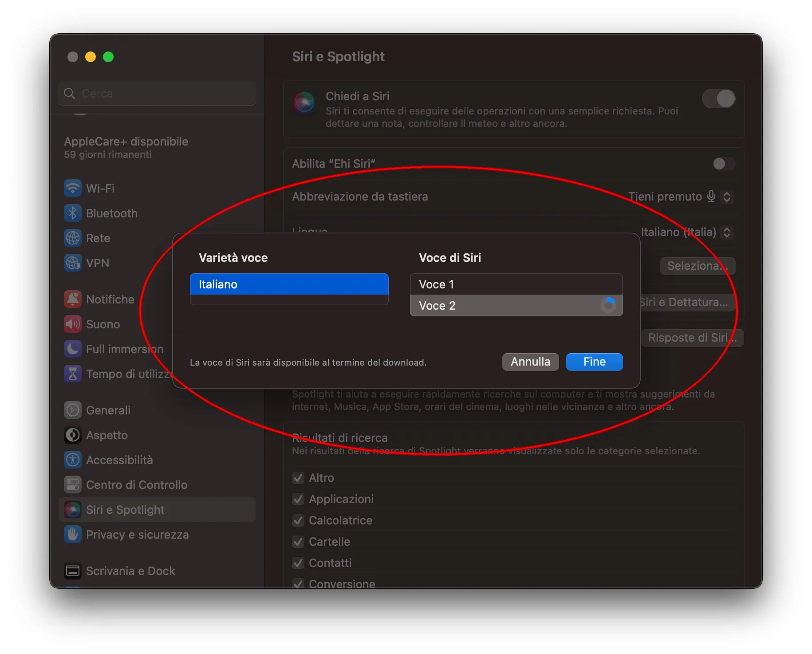The width and height of the screenshot is (812, 654).
Task: Uncheck the Calcolatrice search result category
Action: click(x=298, y=520)
